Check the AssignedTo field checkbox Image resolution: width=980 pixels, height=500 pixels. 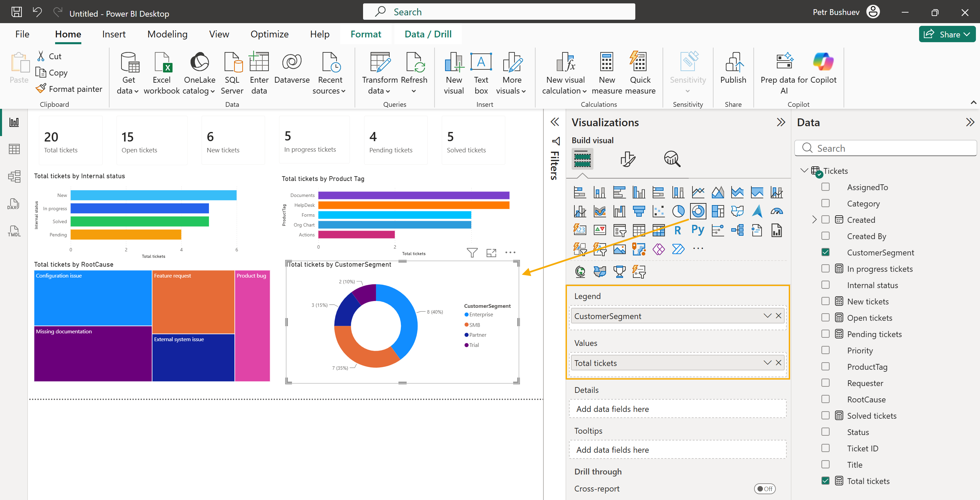pos(825,187)
